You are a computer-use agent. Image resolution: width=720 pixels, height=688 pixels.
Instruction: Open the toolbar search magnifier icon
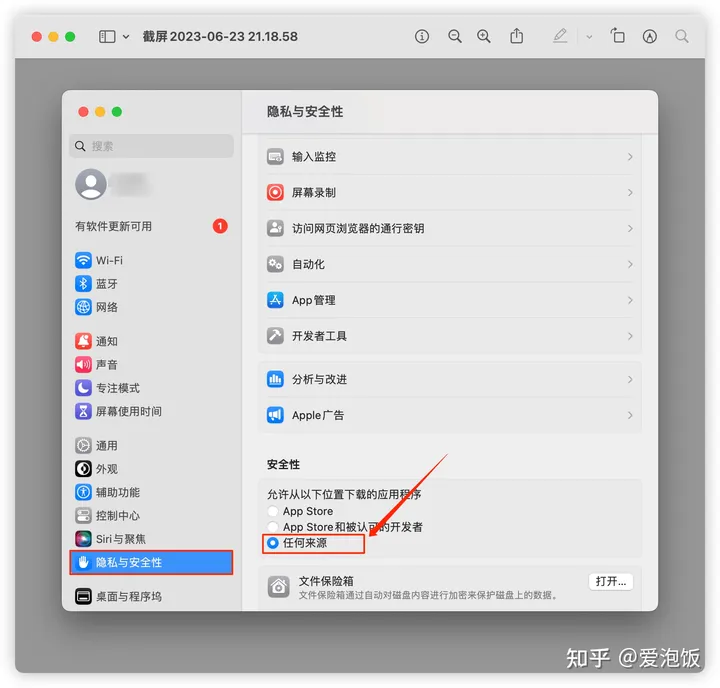pos(682,36)
